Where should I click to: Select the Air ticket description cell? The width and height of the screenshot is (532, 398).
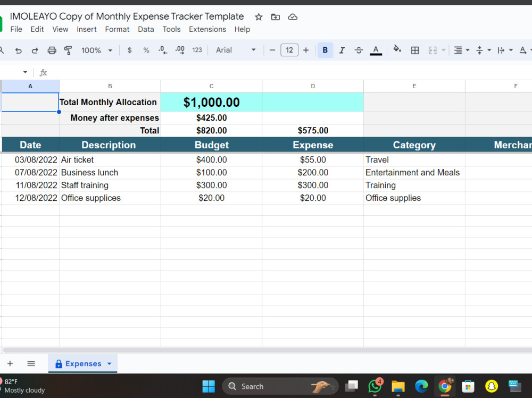point(110,159)
